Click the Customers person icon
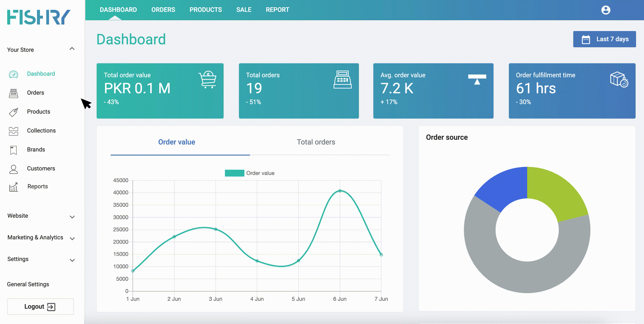 pyautogui.click(x=13, y=169)
